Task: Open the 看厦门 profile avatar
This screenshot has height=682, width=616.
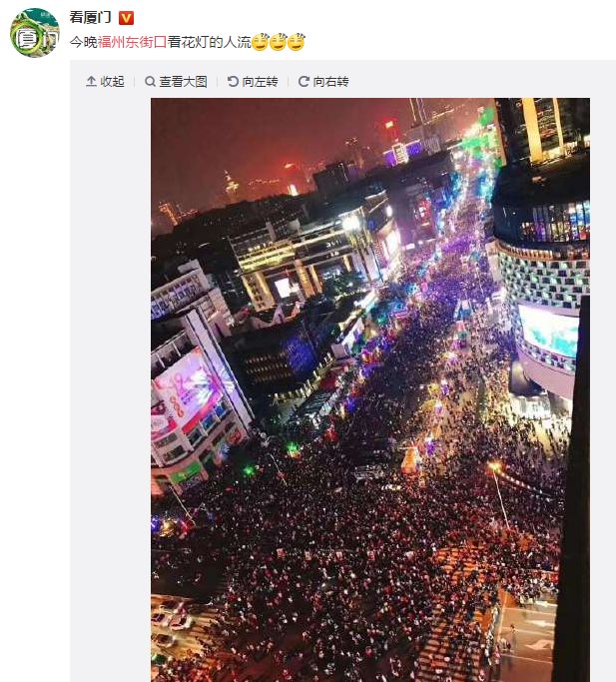Action: 35,33
